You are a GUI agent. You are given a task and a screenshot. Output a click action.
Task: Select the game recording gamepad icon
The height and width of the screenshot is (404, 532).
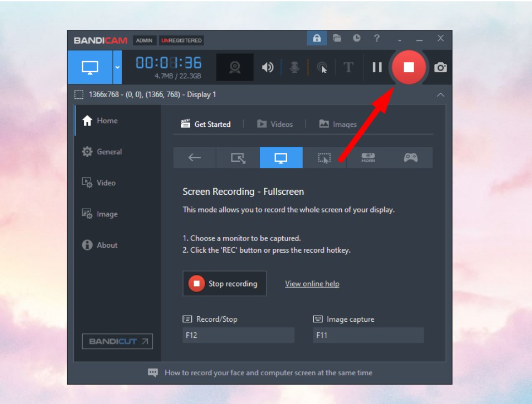point(411,157)
